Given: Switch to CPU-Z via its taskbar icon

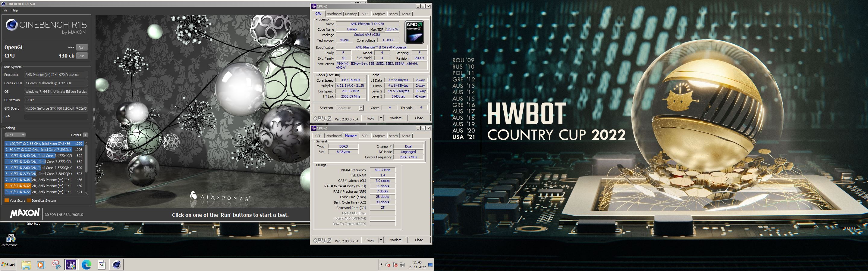Looking at the screenshot, I should pos(71,265).
